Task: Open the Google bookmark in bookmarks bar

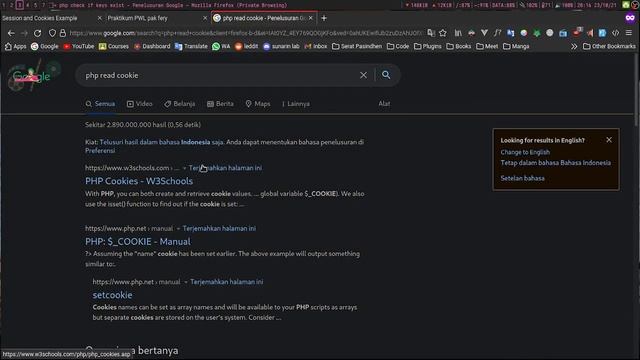Action: (x=45, y=47)
